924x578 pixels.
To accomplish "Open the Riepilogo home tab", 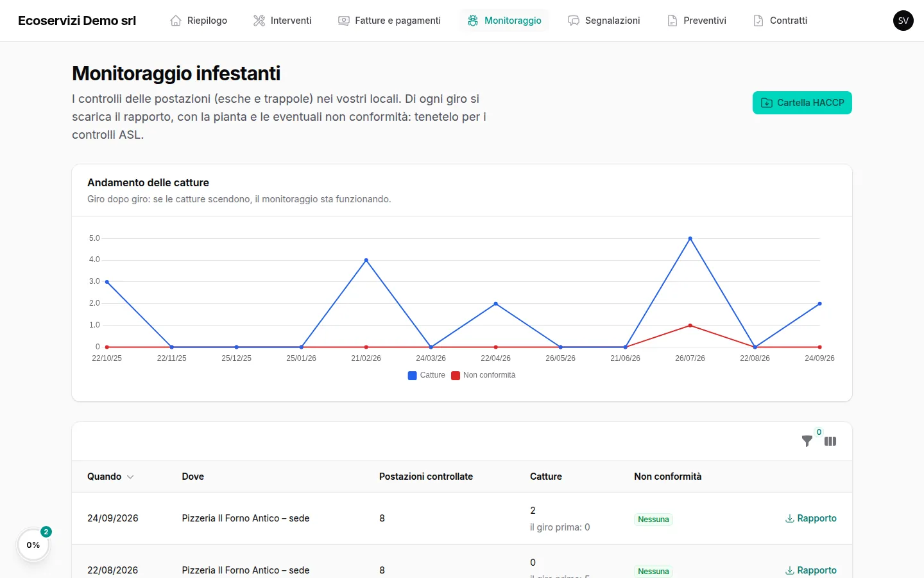I will [198, 21].
